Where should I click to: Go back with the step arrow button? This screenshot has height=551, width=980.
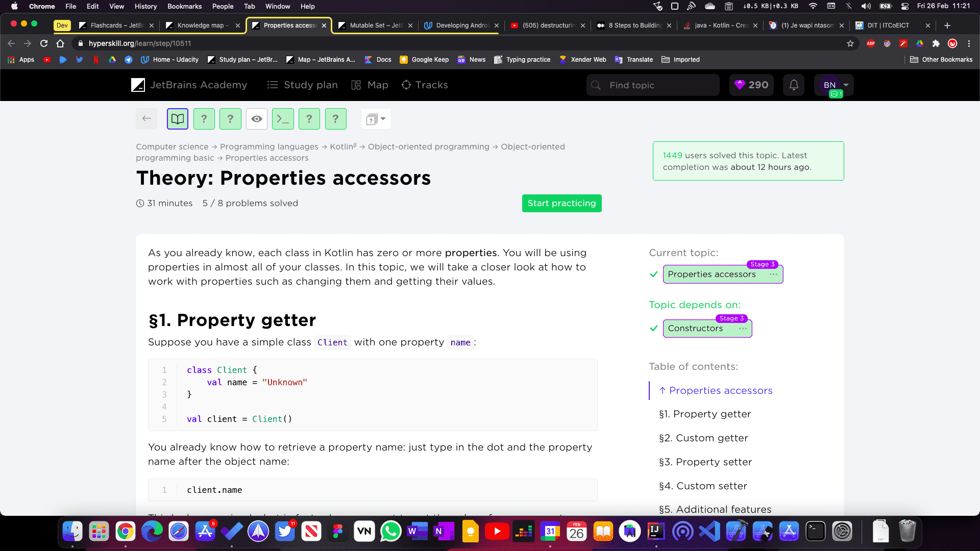pos(146,119)
